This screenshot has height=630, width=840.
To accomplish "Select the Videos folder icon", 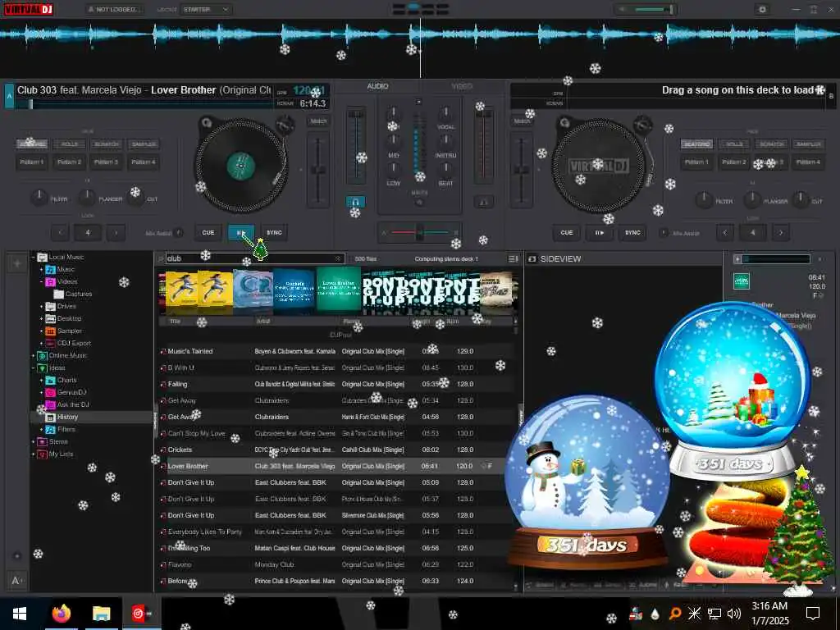I will (x=50, y=282).
